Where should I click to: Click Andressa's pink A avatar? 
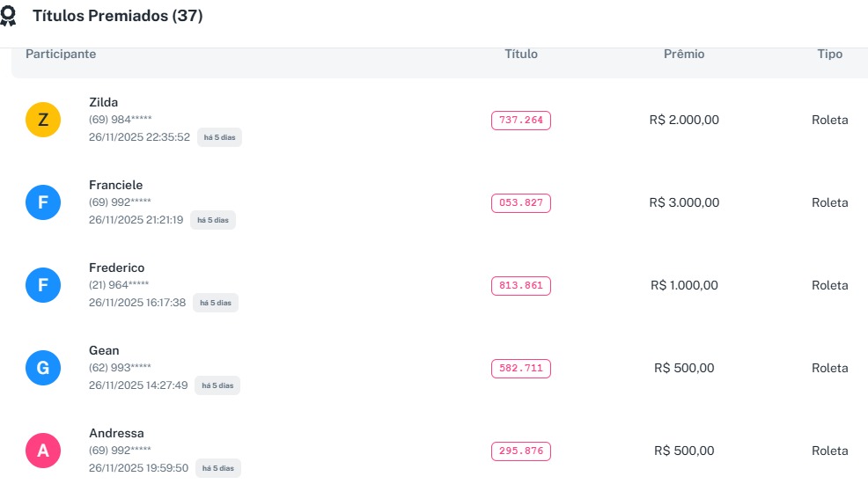click(43, 451)
